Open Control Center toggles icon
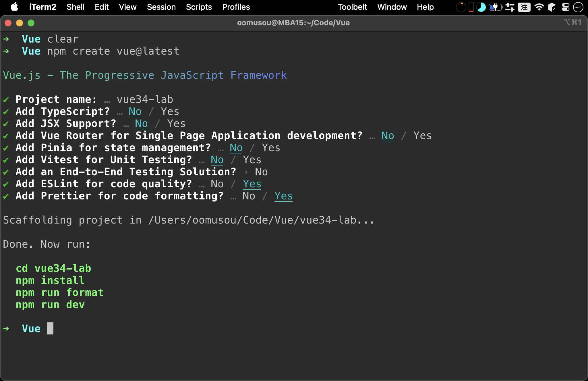588x381 pixels. pos(566,7)
